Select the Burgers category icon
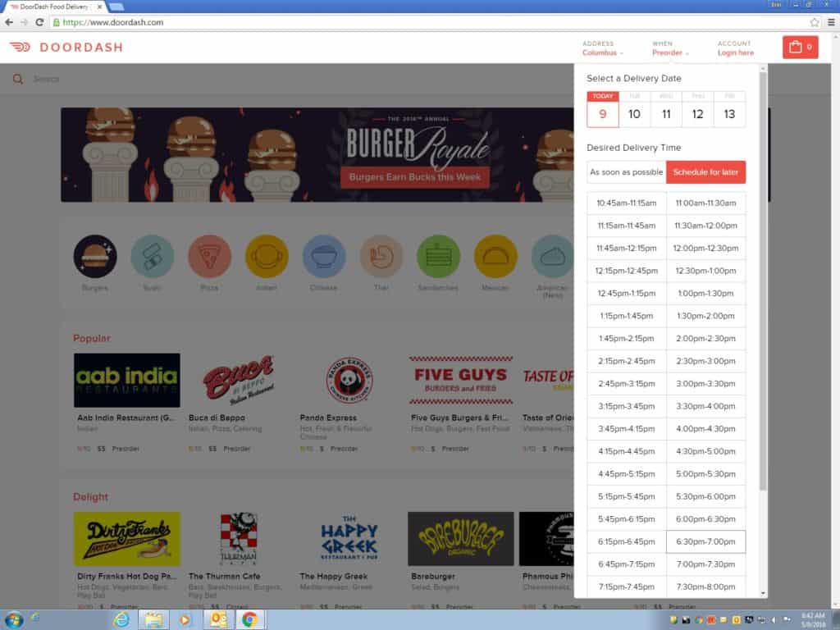Viewport: 840px width, 630px height. 95,256
